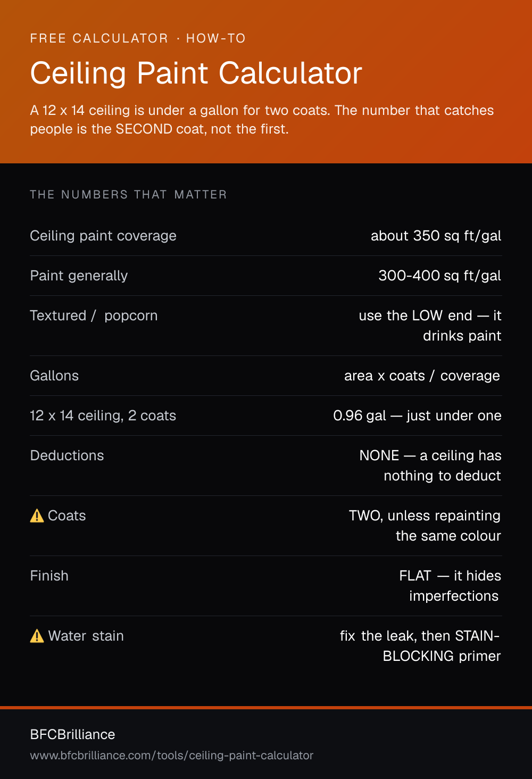Click the warning icon beside Water stain

37,636
